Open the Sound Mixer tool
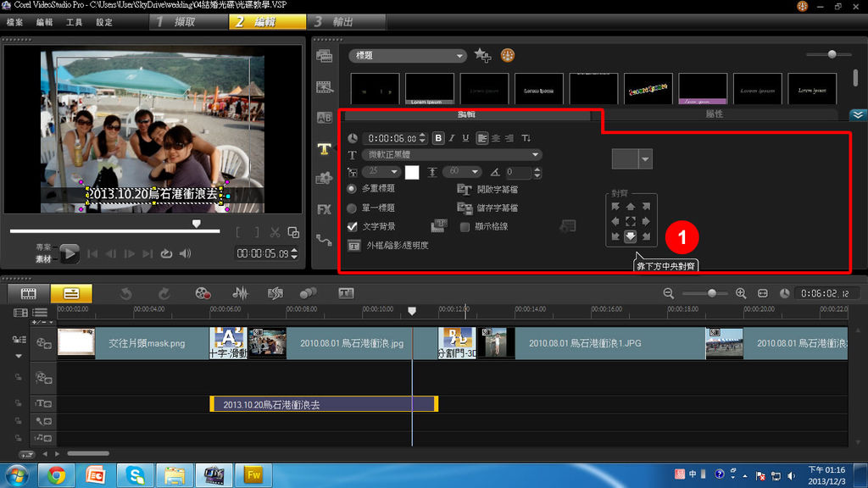 coord(240,293)
